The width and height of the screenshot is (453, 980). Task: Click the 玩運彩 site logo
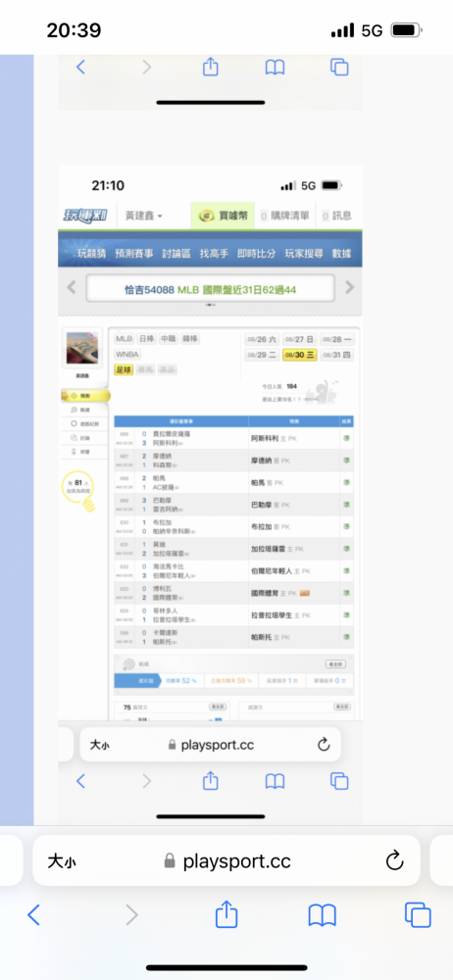[85, 217]
